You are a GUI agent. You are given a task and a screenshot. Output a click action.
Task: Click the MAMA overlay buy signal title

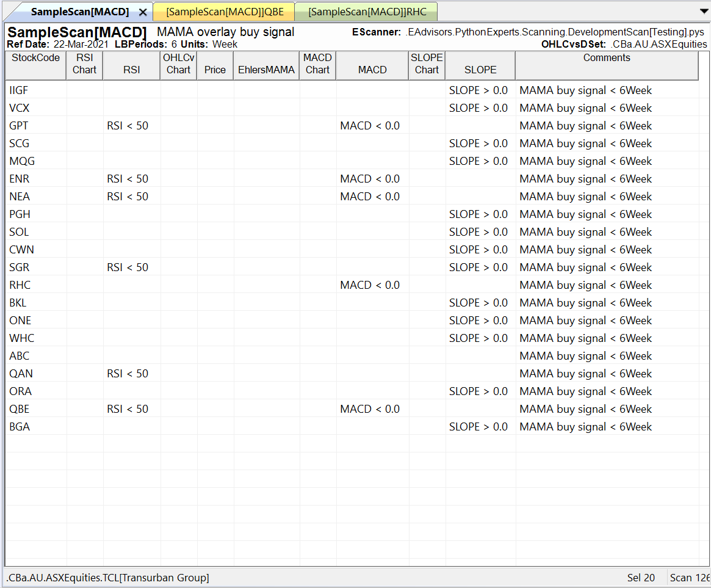point(225,32)
